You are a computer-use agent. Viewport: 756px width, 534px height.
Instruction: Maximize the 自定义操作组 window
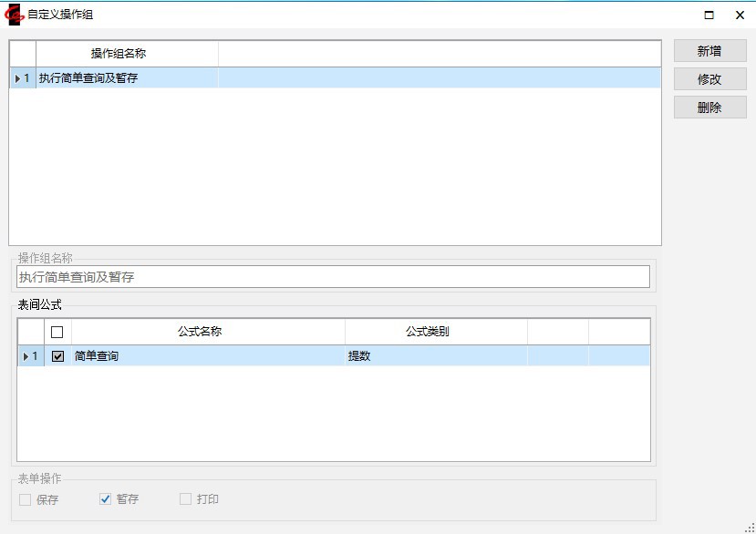click(709, 15)
